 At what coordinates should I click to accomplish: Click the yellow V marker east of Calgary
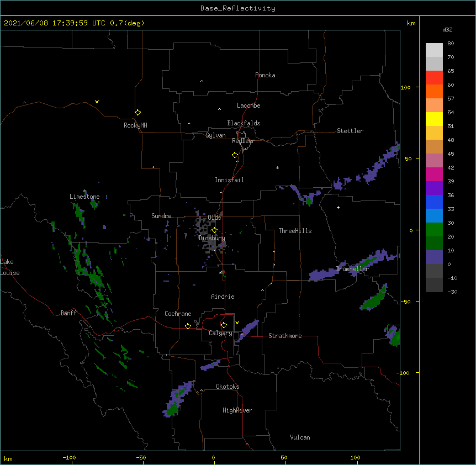click(237, 323)
